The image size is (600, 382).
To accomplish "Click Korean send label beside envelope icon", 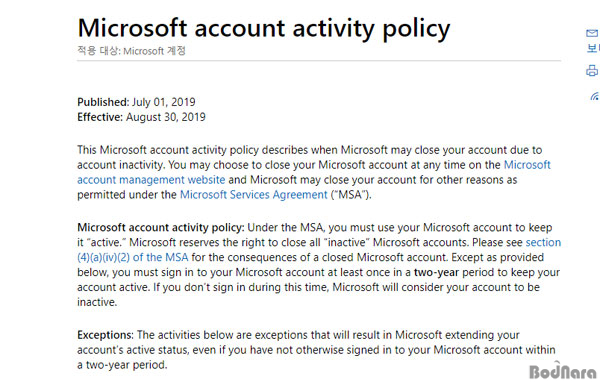I will click(x=593, y=48).
